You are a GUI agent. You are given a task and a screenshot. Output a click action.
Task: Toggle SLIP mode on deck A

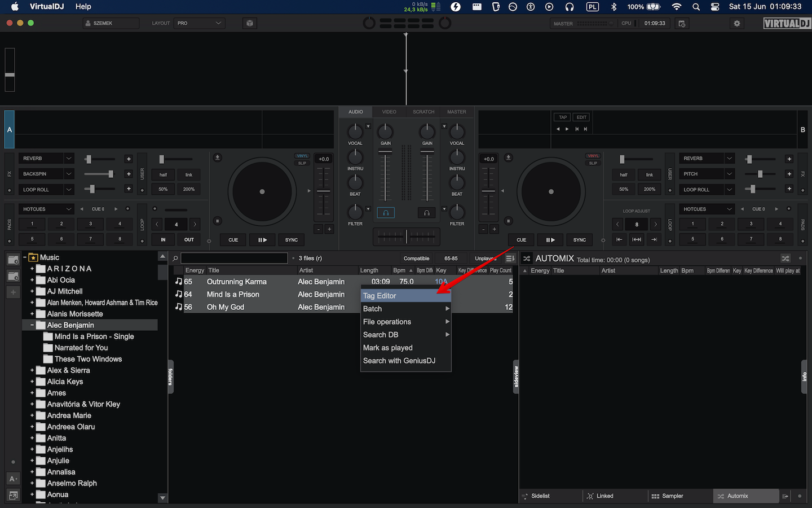coord(302,163)
